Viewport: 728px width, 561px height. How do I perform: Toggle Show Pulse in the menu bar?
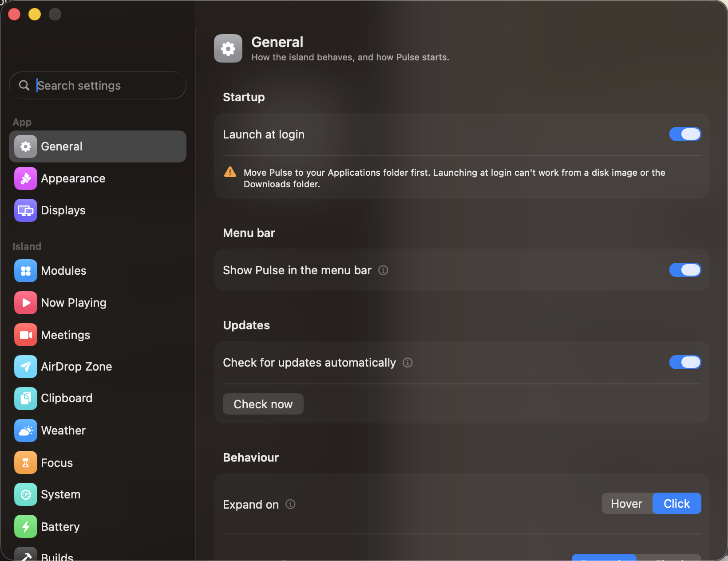(685, 270)
